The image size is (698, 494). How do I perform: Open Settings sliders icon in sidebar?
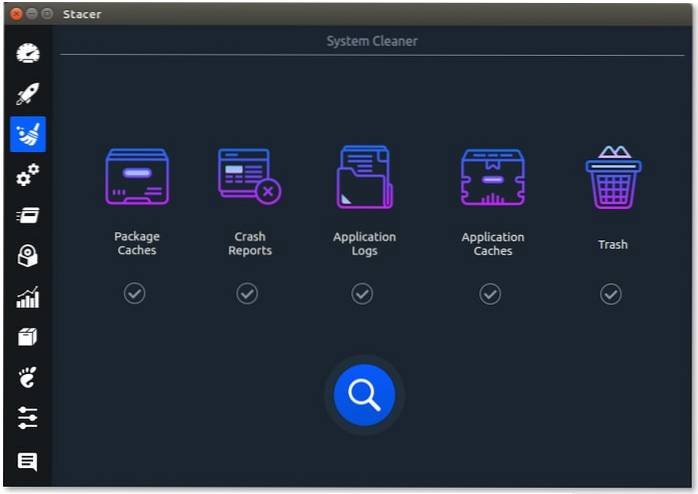[x=28, y=418]
